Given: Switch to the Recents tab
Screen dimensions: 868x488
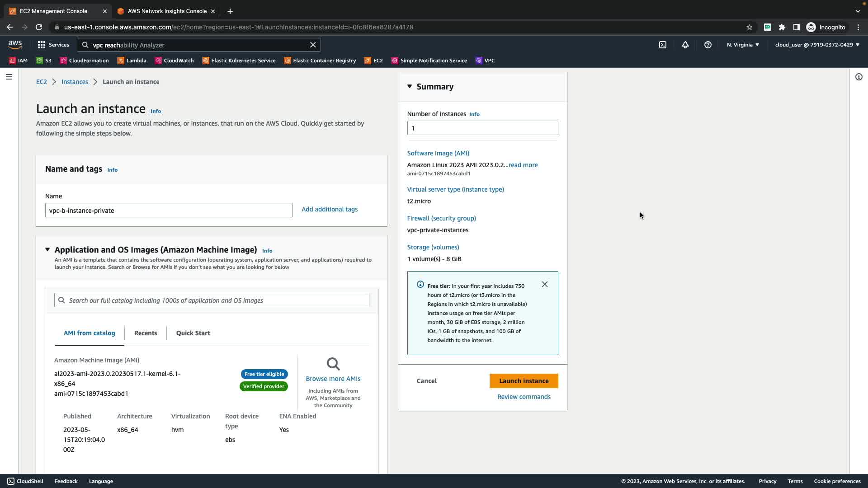Looking at the screenshot, I should pos(146,333).
